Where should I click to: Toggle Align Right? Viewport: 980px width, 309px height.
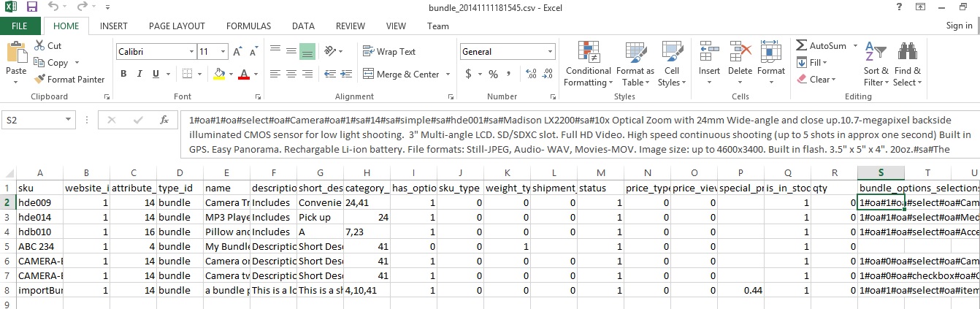[x=307, y=74]
